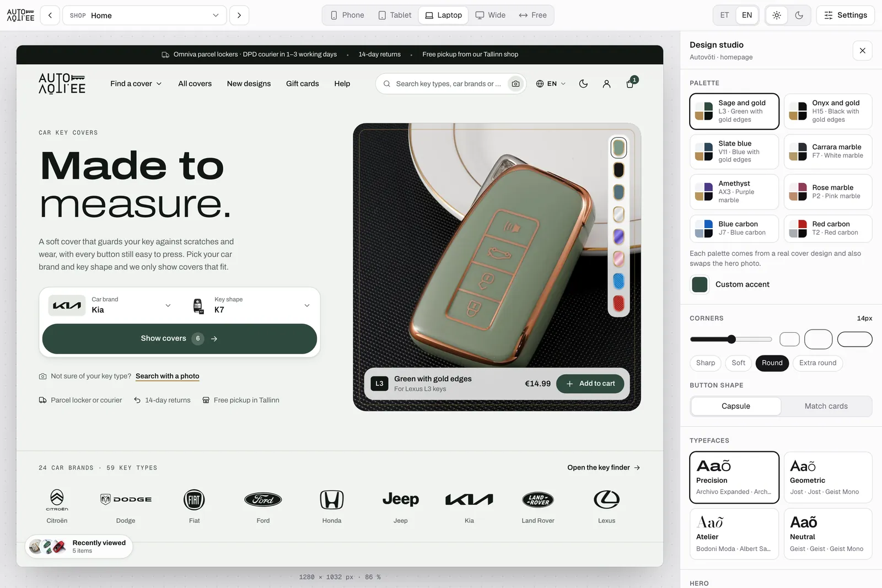Switch the studio language to ET
This screenshot has height=588, width=882.
[724, 15]
